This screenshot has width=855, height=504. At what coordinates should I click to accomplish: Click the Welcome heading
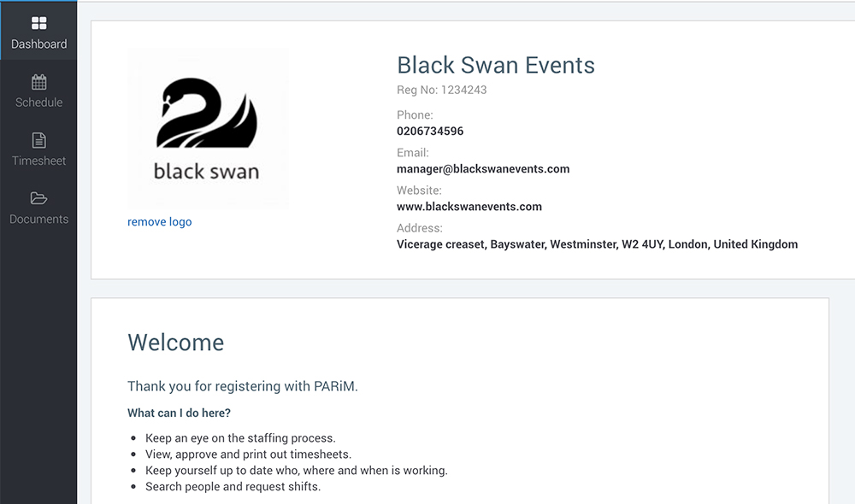point(175,343)
